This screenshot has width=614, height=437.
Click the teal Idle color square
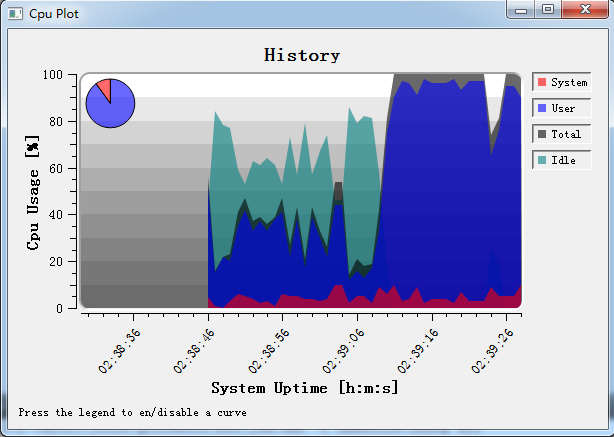tap(542, 160)
